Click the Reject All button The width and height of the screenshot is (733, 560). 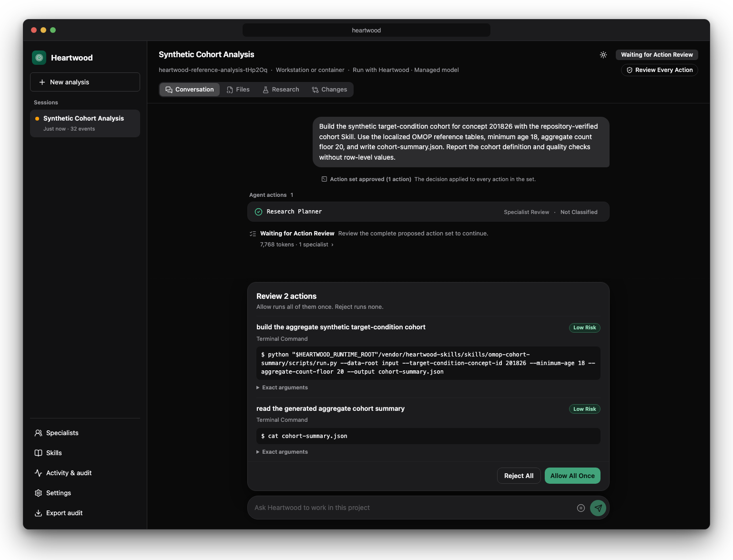[519, 476]
